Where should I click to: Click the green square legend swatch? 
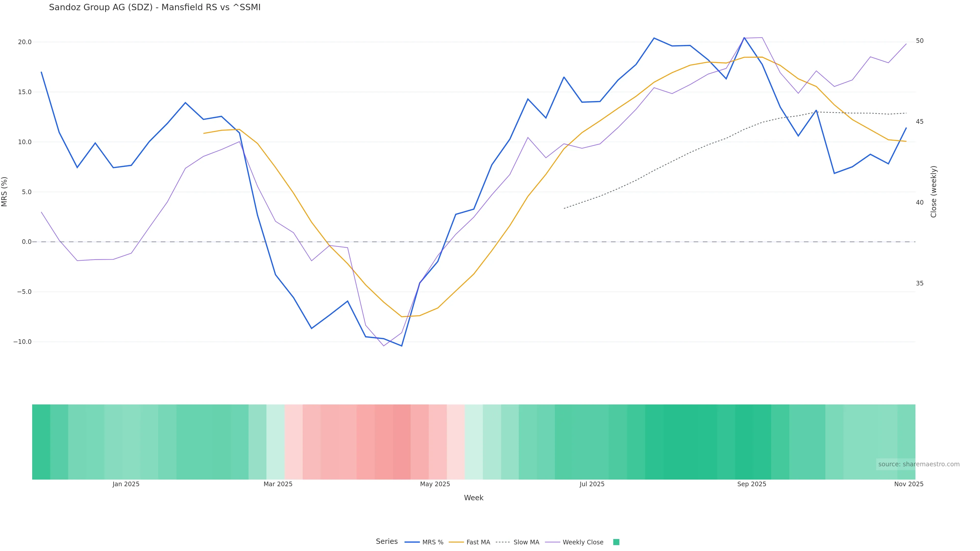(x=616, y=542)
